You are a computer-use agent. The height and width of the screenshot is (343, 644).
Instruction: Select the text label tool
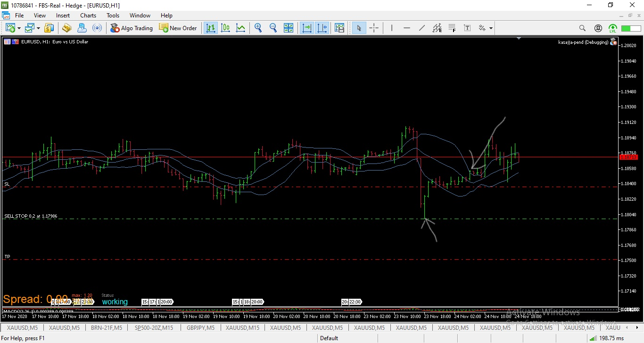pos(467,28)
